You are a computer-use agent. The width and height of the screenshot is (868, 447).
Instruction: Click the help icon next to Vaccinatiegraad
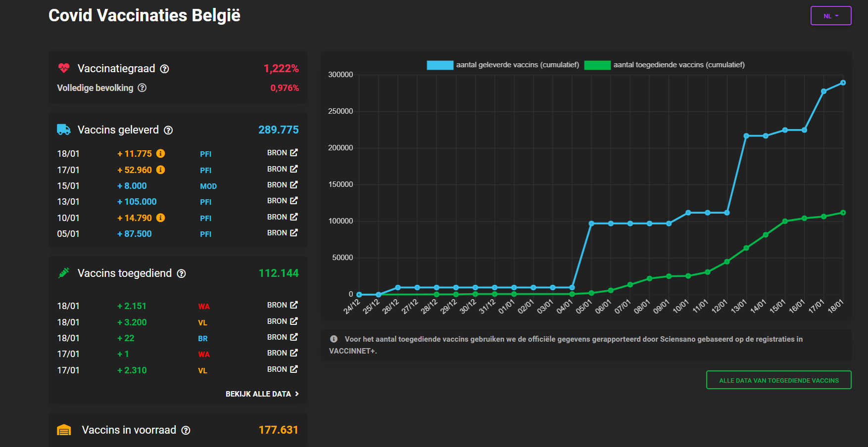164,69
